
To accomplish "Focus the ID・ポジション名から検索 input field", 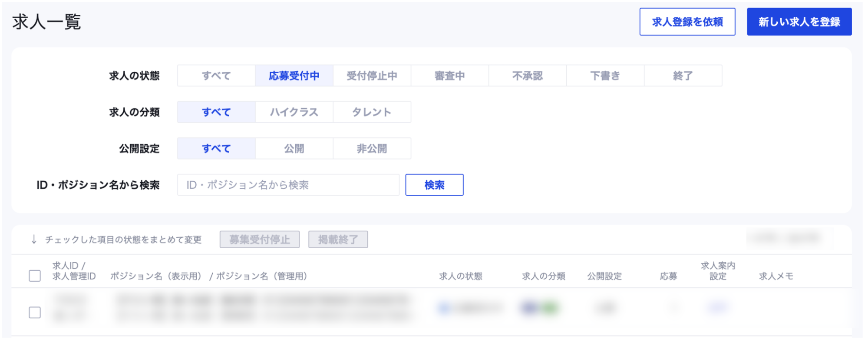I will click(x=288, y=185).
